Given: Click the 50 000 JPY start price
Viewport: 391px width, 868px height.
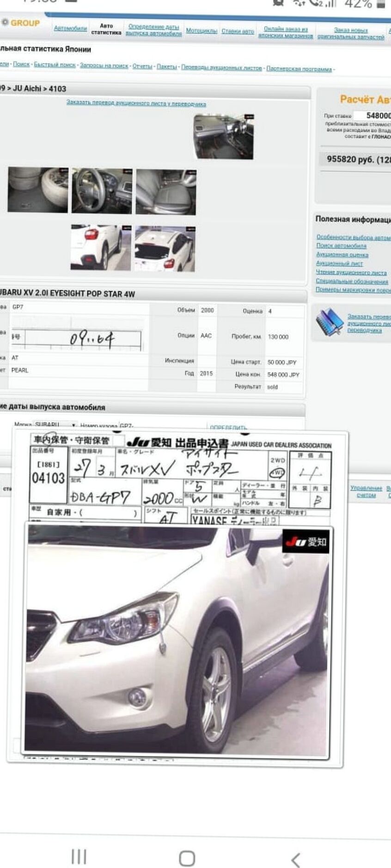Looking at the screenshot, I should [x=282, y=362].
